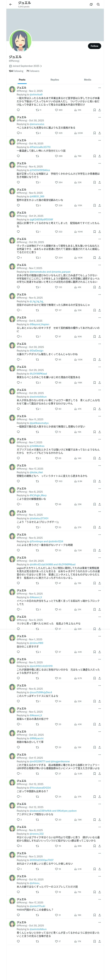The image size is (110, 980).
Task: Go back using the top arrow
Action: pos(11,5)
